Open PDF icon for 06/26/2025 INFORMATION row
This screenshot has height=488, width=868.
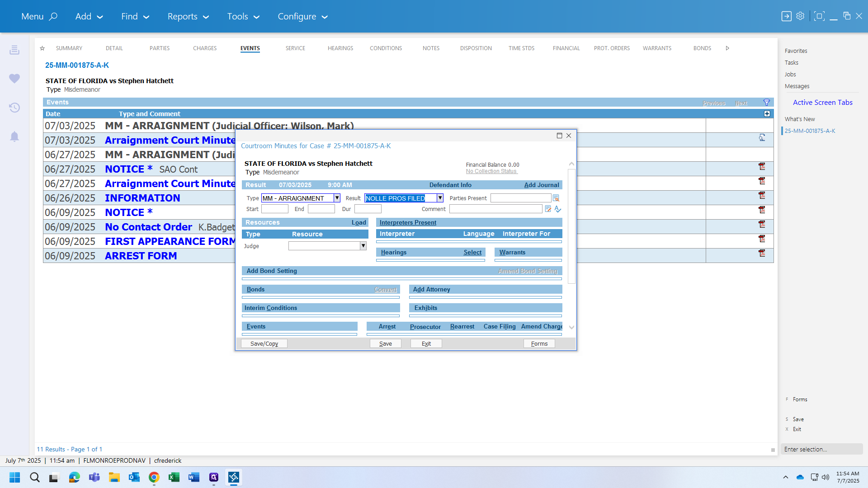(762, 196)
